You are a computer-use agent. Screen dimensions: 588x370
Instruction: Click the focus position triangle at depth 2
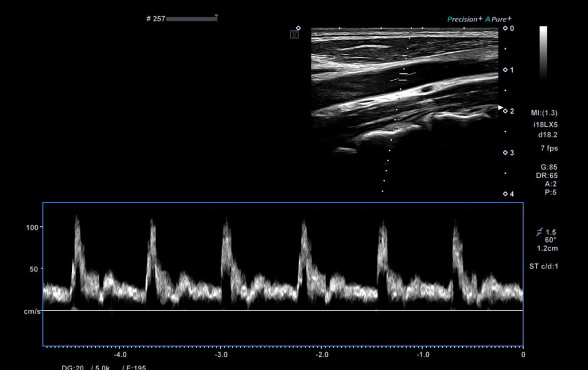tap(500, 108)
